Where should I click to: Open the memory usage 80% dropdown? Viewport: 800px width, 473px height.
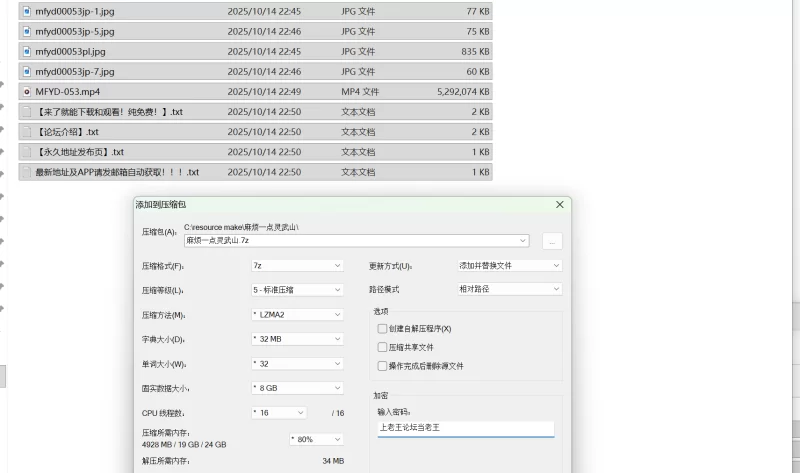(x=316, y=439)
